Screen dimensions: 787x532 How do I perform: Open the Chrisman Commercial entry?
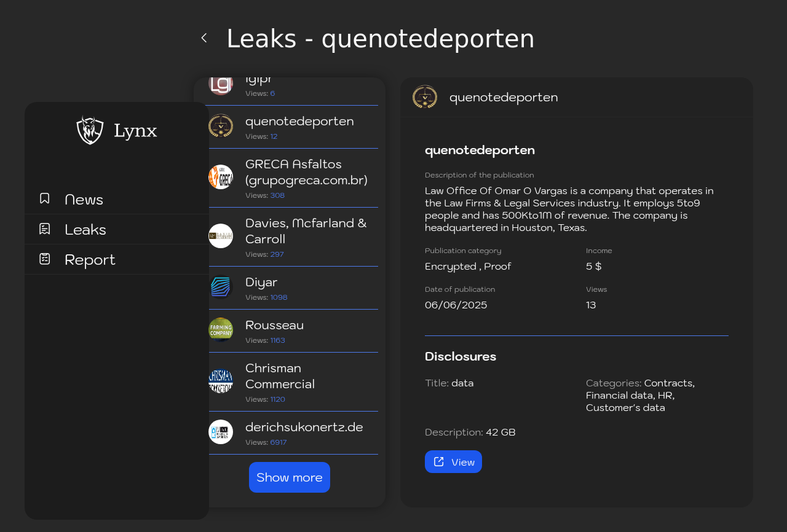293,382
